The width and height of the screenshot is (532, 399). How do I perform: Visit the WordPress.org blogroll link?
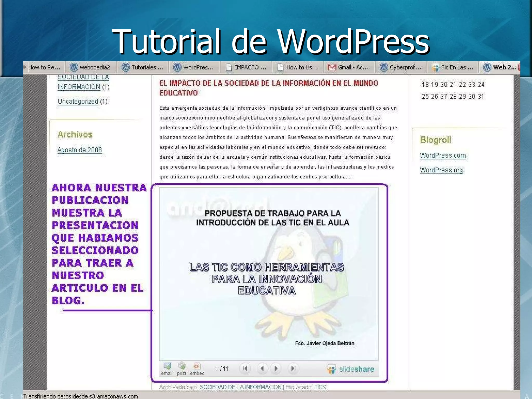coord(441,170)
